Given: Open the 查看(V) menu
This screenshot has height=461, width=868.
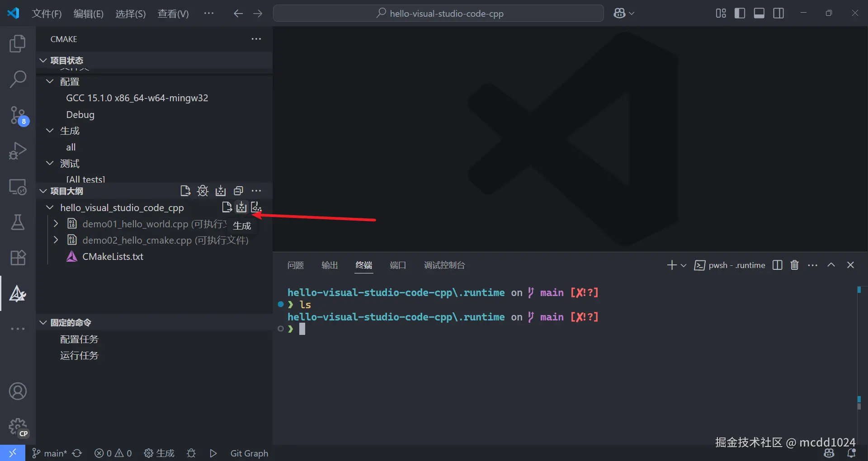Looking at the screenshot, I should [173, 14].
